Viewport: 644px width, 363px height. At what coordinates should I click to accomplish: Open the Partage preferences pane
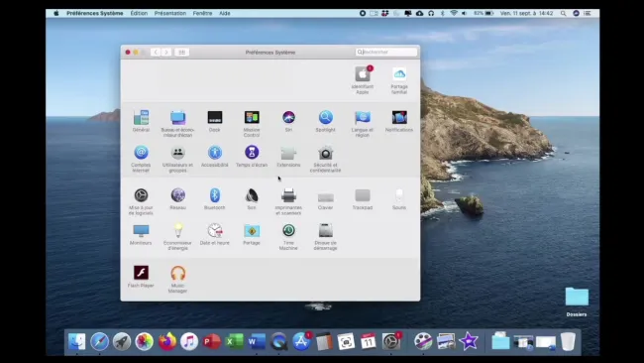click(x=252, y=231)
